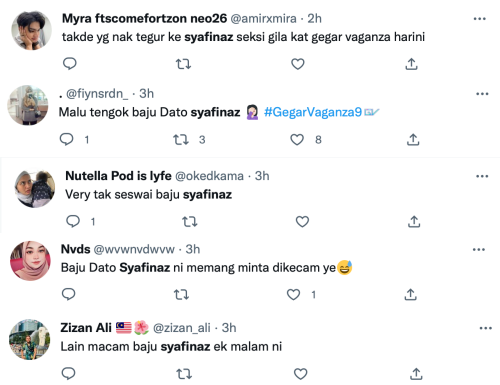This screenshot has height=385, width=500.
Task: Retweet the Nutella Pod is lyfe tweet
Action: pos(190,221)
